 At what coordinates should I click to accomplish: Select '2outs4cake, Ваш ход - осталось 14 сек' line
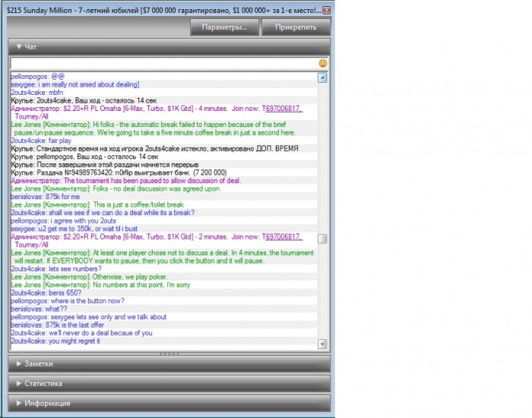[x=84, y=100]
